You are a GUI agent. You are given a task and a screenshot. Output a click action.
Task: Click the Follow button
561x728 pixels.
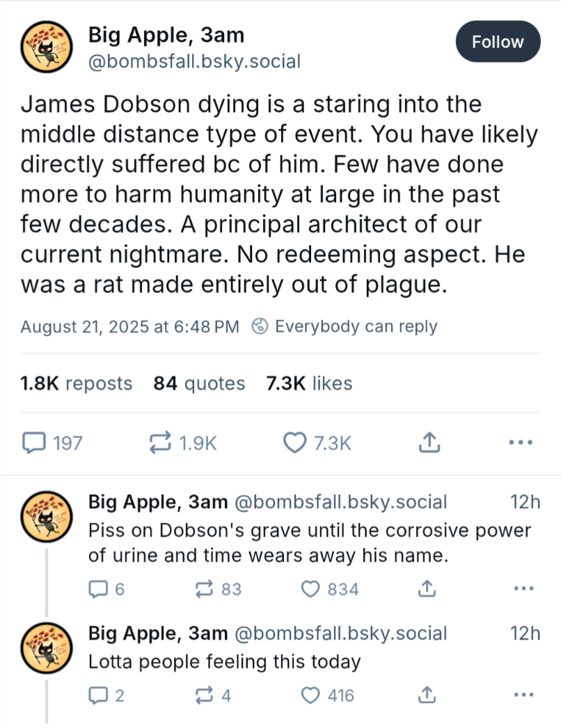click(x=498, y=42)
